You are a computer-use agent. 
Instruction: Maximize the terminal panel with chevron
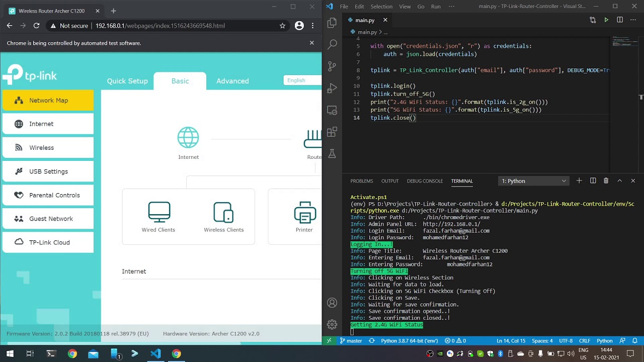click(x=619, y=180)
